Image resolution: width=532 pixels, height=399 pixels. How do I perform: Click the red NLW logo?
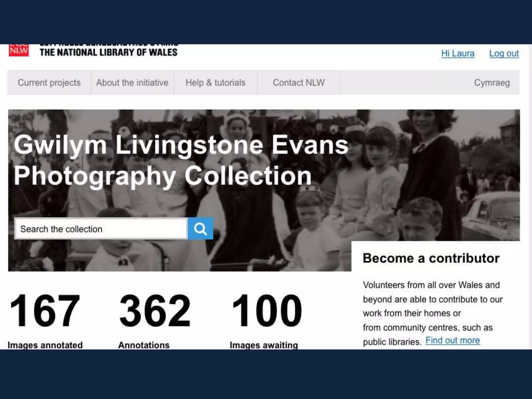coord(19,50)
